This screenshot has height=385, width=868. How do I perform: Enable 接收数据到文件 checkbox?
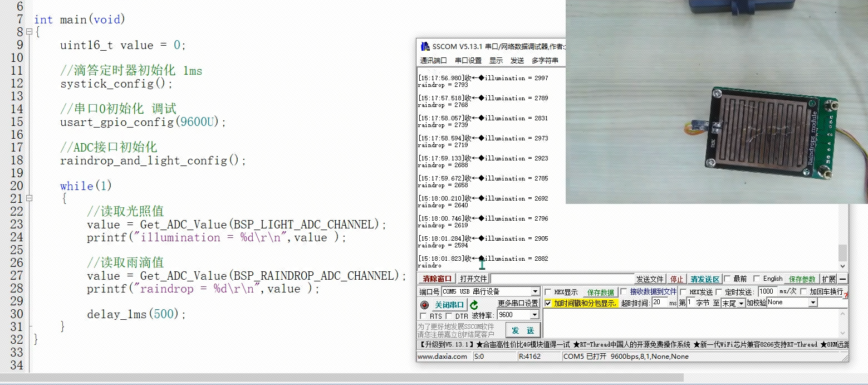(x=624, y=291)
